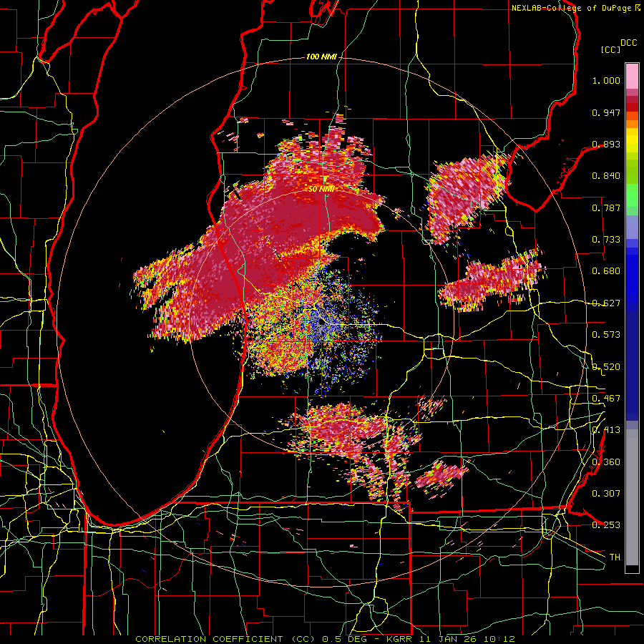Viewport: 644px width, 644px height.
Task: Click the 50 NMI range ring label
Action: [321, 189]
